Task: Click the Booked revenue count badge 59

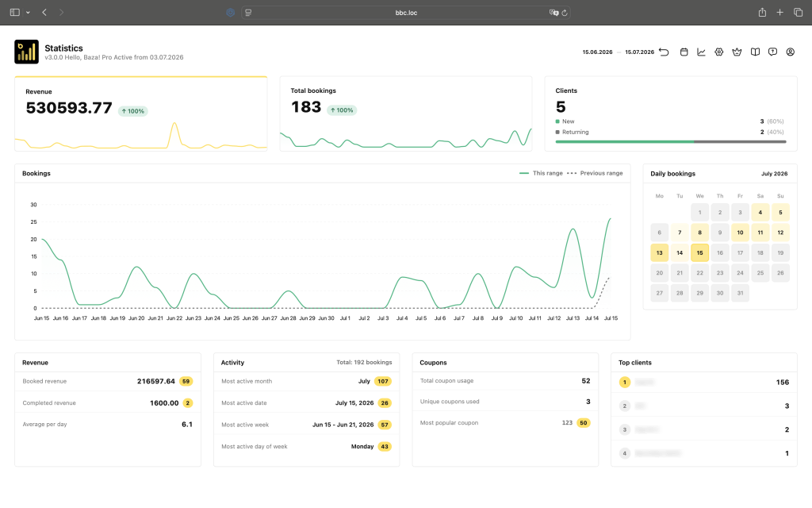Action: (x=186, y=381)
